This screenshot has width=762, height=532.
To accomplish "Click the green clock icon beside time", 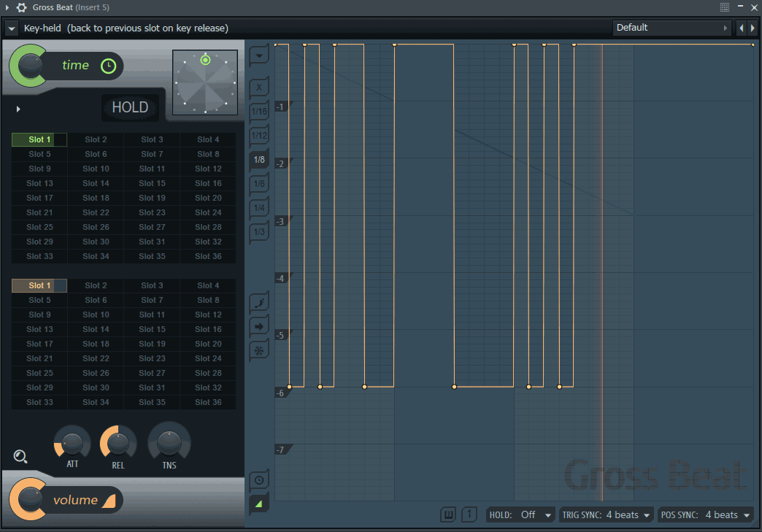I will pyautogui.click(x=108, y=66).
